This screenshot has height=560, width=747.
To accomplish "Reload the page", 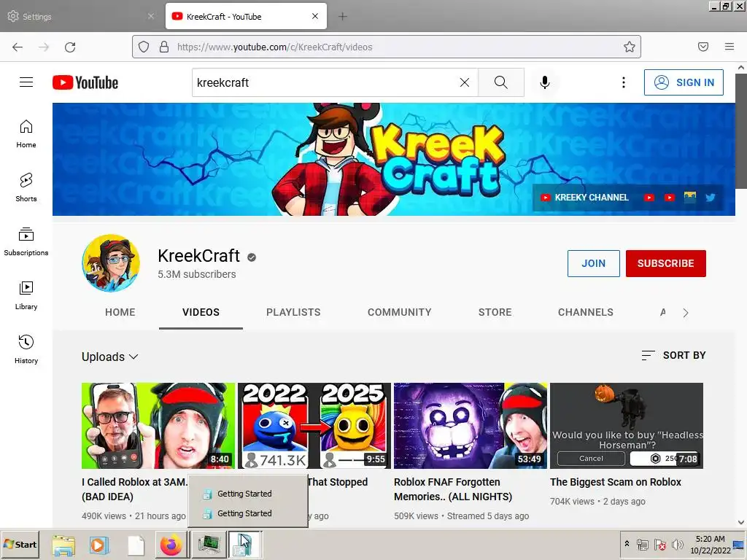I will coord(70,47).
